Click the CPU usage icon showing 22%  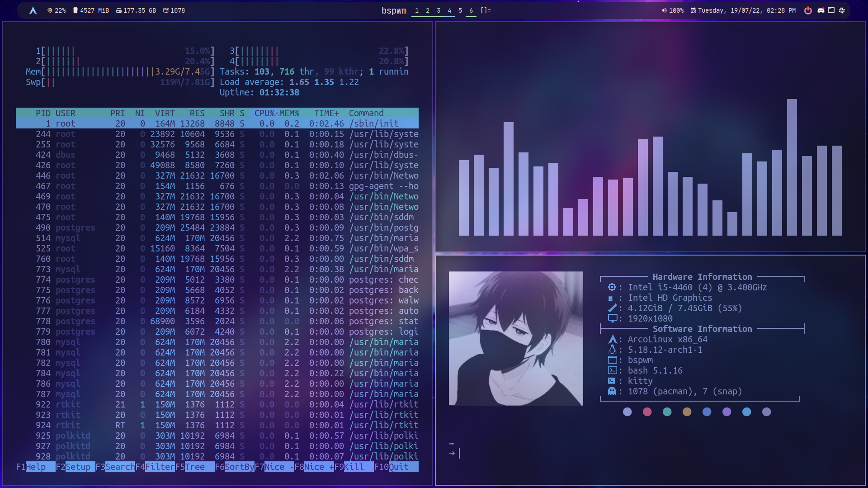coord(49,10)
